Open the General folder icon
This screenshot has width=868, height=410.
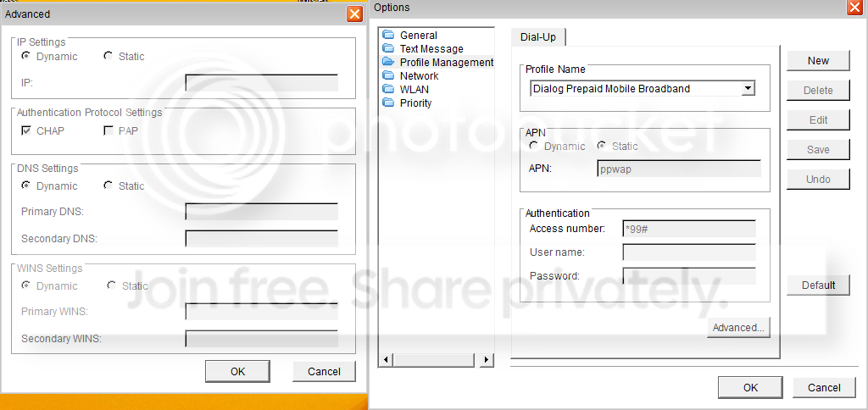[x=388, y=35]
